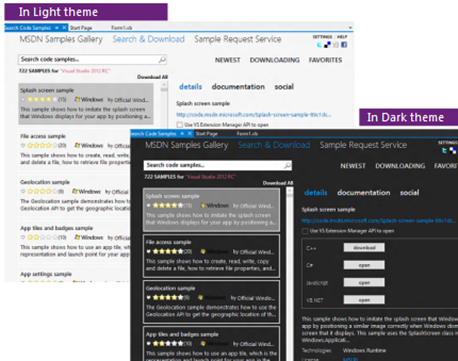Pin the Search Code Samples tab, Dark theme

[x=182, y=134]
